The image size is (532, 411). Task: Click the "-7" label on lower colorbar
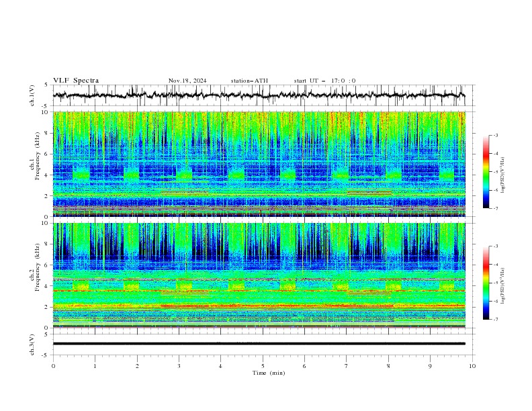[495, 319]
